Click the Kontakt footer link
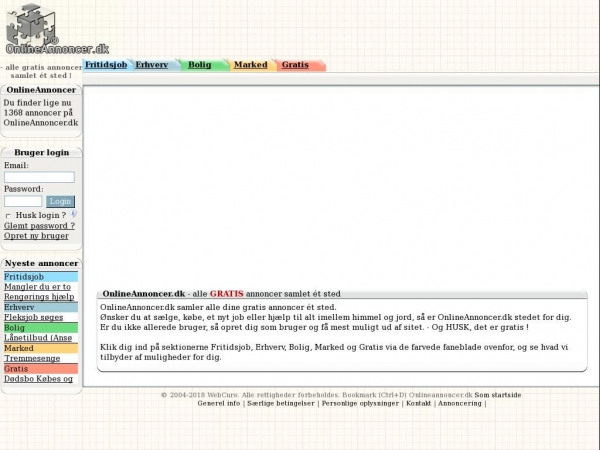The image size is (600, 450). click(x=418, y=403)
